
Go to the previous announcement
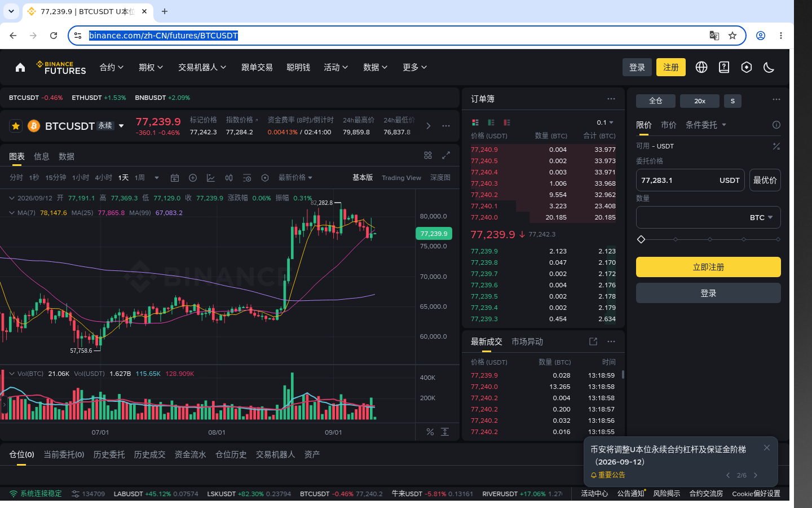(x=728, y=475)
